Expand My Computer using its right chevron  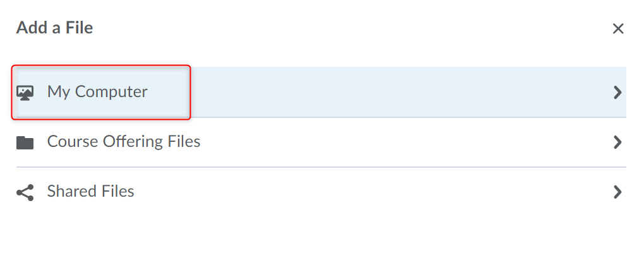pyautogui.click(x=617, y=92)
